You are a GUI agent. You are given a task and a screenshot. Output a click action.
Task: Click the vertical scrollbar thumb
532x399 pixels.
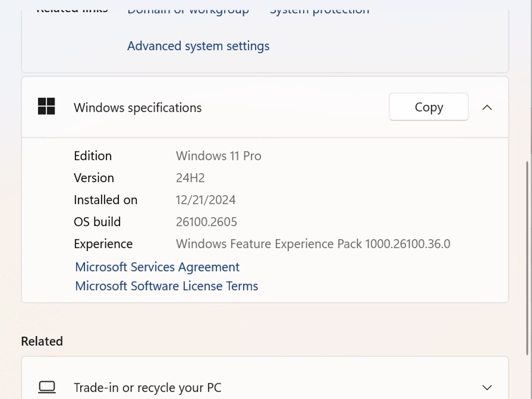(x=527, y=258)
